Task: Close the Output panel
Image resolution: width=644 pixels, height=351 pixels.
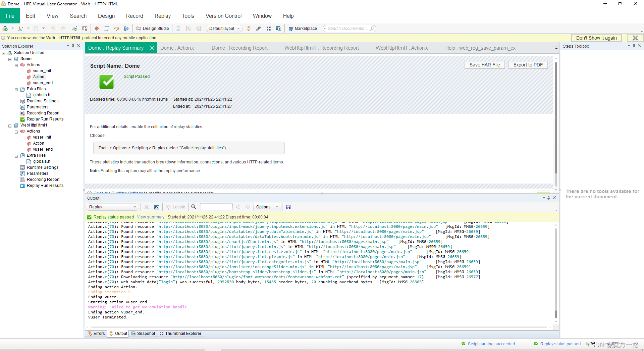Action: click(x=554, y=198)
